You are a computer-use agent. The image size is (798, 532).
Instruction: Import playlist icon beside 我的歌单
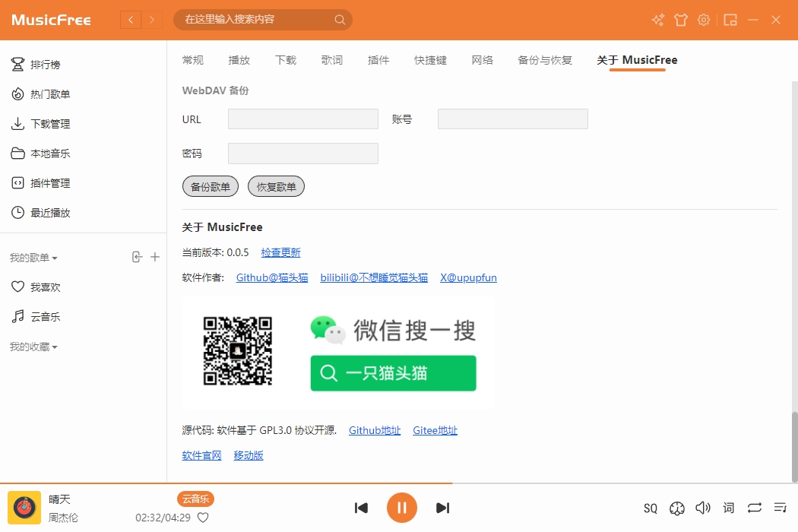point(137,258)
